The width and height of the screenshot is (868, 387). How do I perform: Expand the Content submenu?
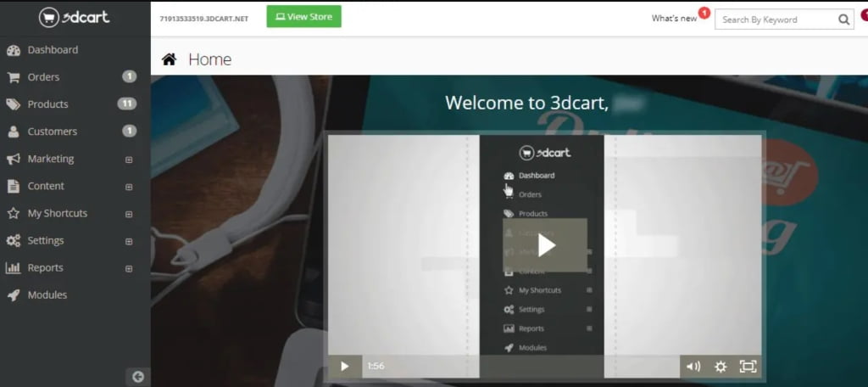[x=129, y=187]
